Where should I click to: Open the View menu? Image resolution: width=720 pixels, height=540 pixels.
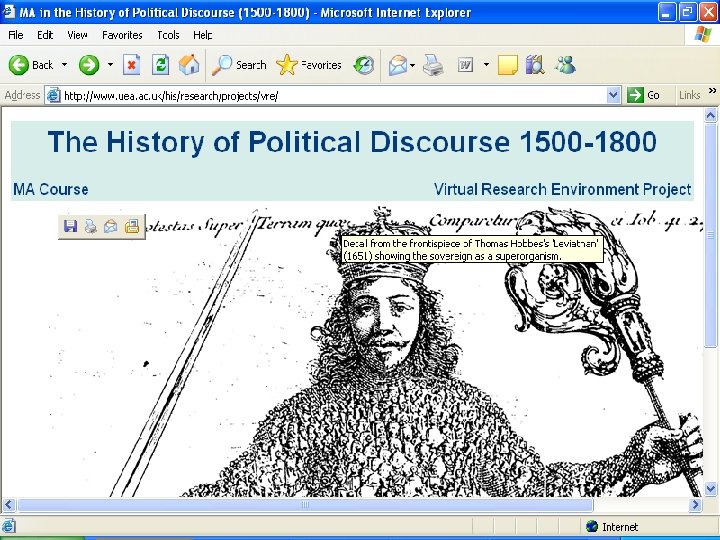(x=77, y=35)
